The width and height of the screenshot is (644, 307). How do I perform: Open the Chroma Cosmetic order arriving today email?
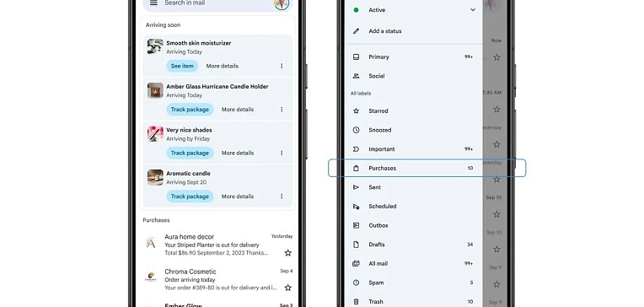click(217, 279)
